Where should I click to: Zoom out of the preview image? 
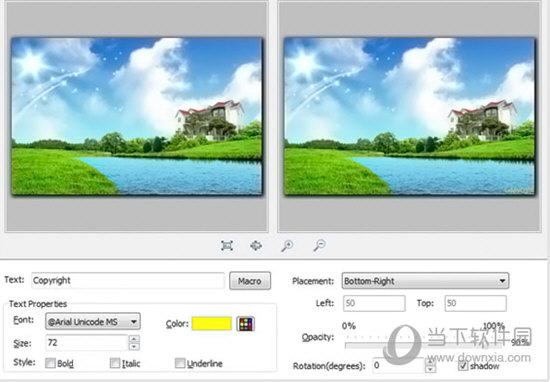click(x=319, y=246)
